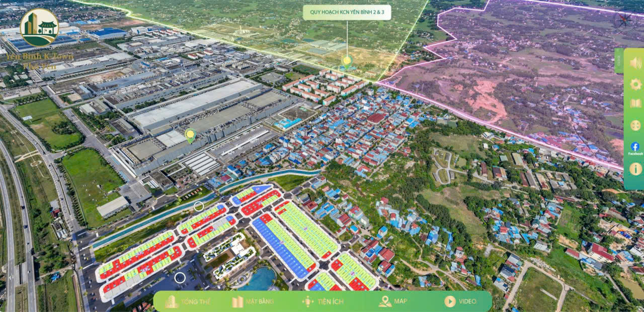Open the brochure book icon
The height and width of the screenshot is (312, 644).
(635, 103)
